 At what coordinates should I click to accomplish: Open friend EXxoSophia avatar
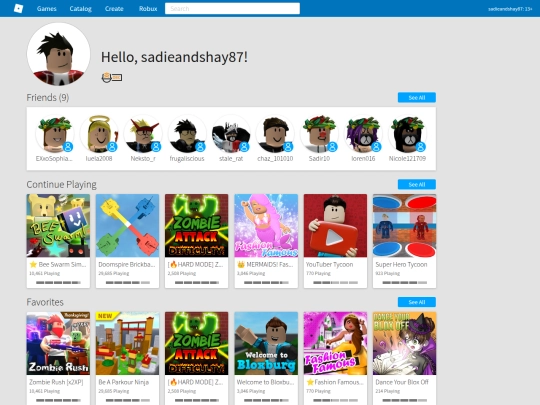[55, 134]
